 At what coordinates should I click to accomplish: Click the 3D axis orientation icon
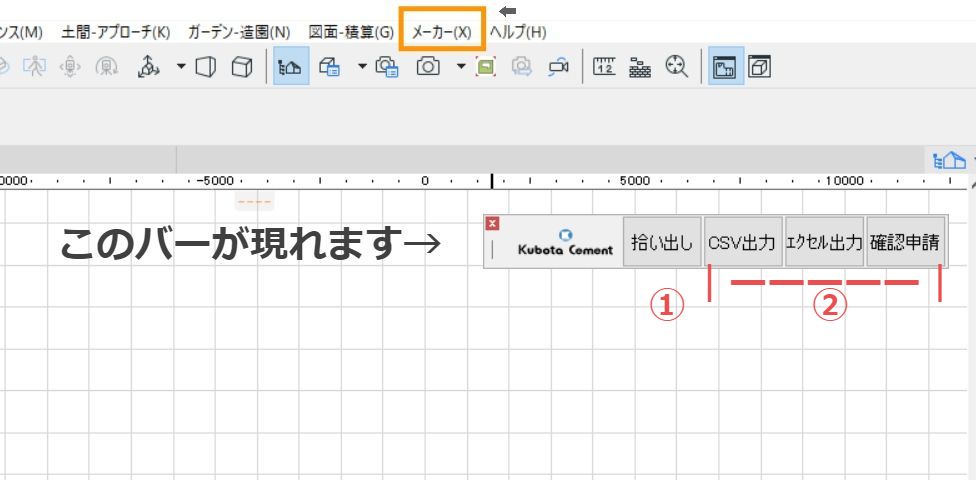coord(148,66)
